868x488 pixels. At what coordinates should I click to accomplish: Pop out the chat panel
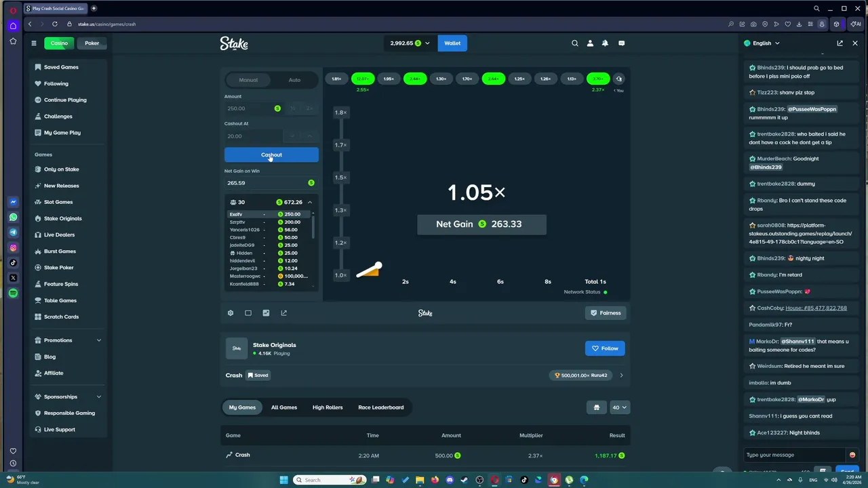click(x=840, y=43)
